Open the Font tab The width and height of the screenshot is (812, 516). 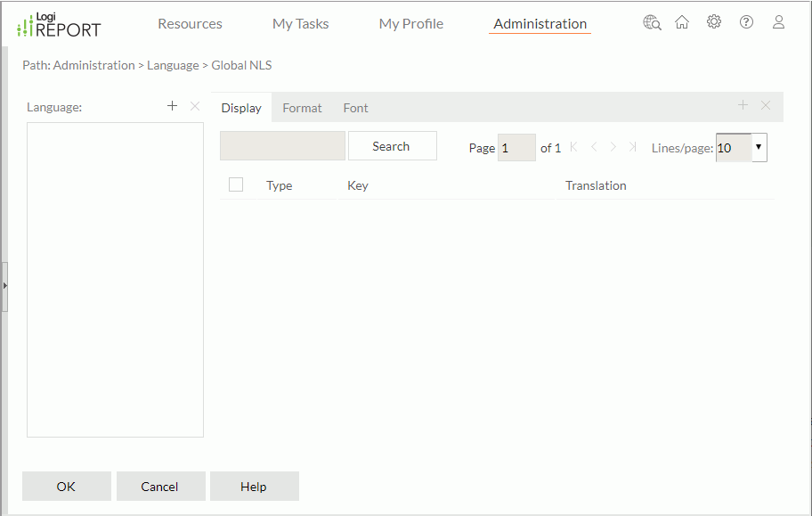355,107
